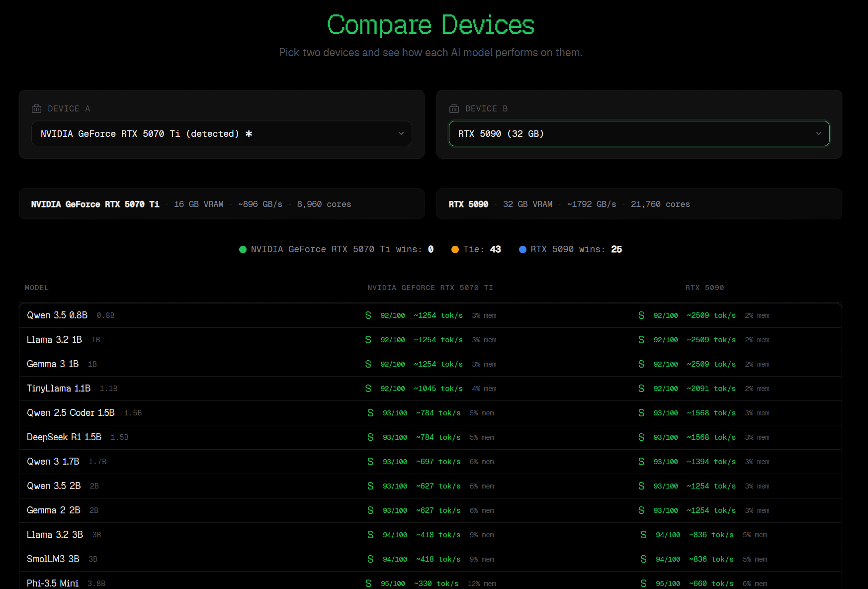Click the chevron arrow in Device A selector
Screen dimensions: 868x589
[401, 134]
